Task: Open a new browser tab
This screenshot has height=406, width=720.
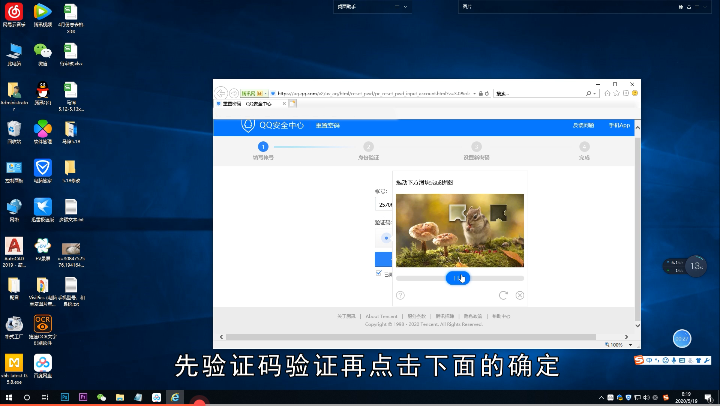Action: point(293,103)
